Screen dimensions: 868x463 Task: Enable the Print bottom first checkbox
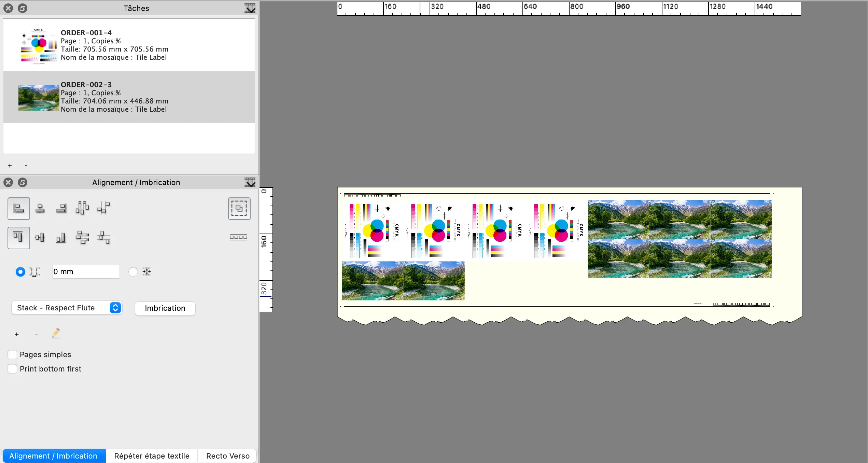[12, 369]
